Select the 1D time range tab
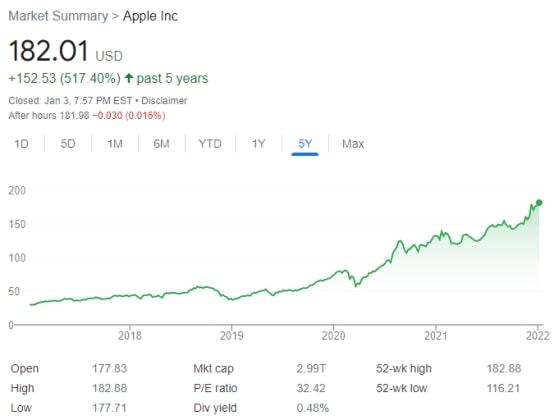 (x=21, y=144)
